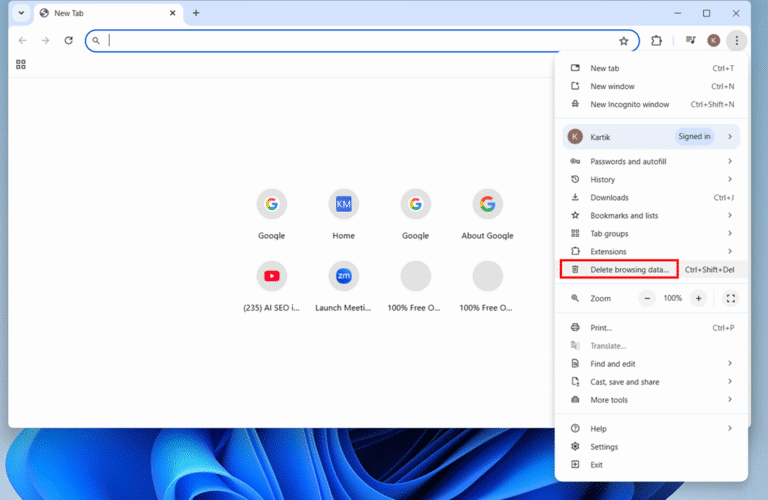Image resolution: width=768 pixels, height=500 pixels.
Task: Click the Signed in badge
Action: point(694,137)
